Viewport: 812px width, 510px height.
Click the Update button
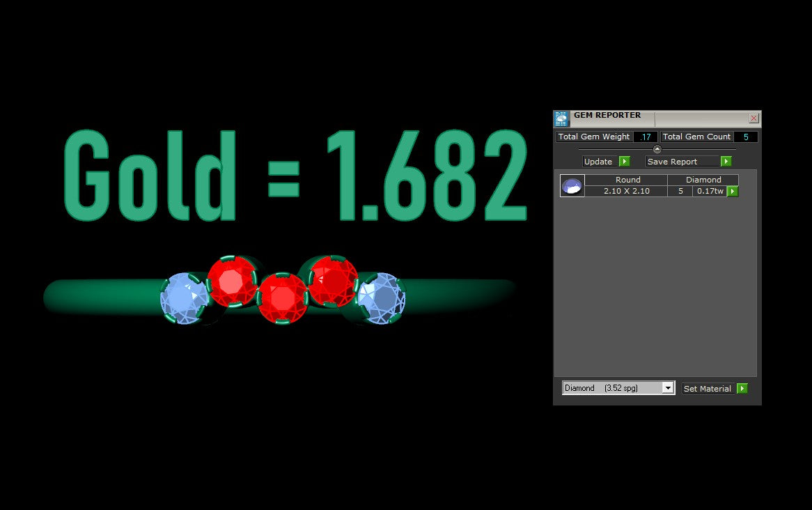tap(601, 162)
